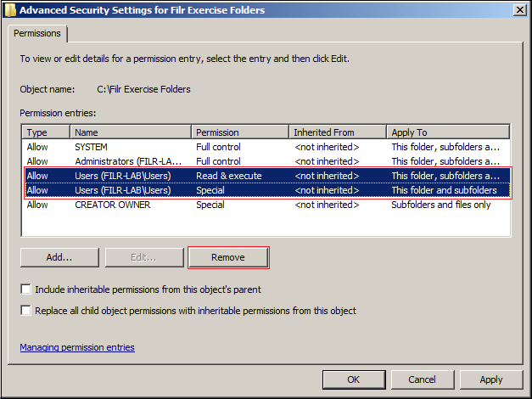
Task: Check Replace all child object permissions option
Action: tap(25, 311)
